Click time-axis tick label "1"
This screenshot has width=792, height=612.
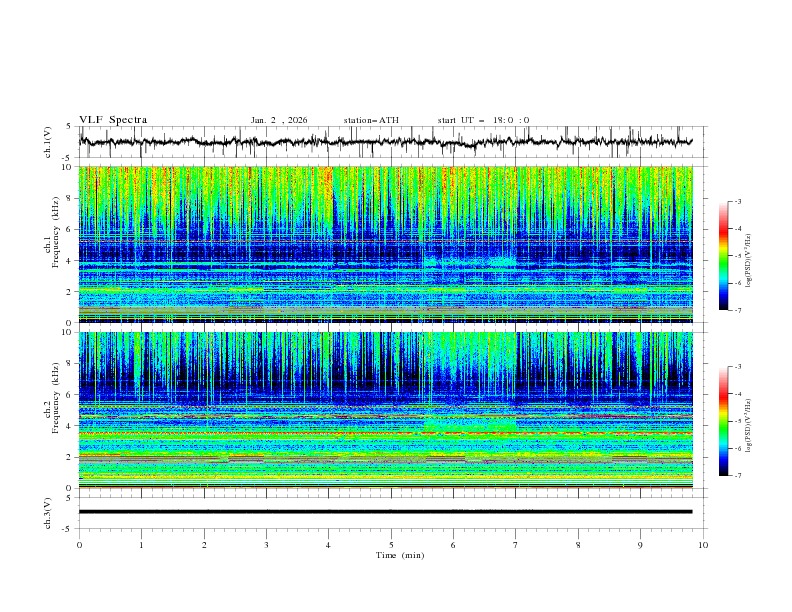click(x=141, y=545)
